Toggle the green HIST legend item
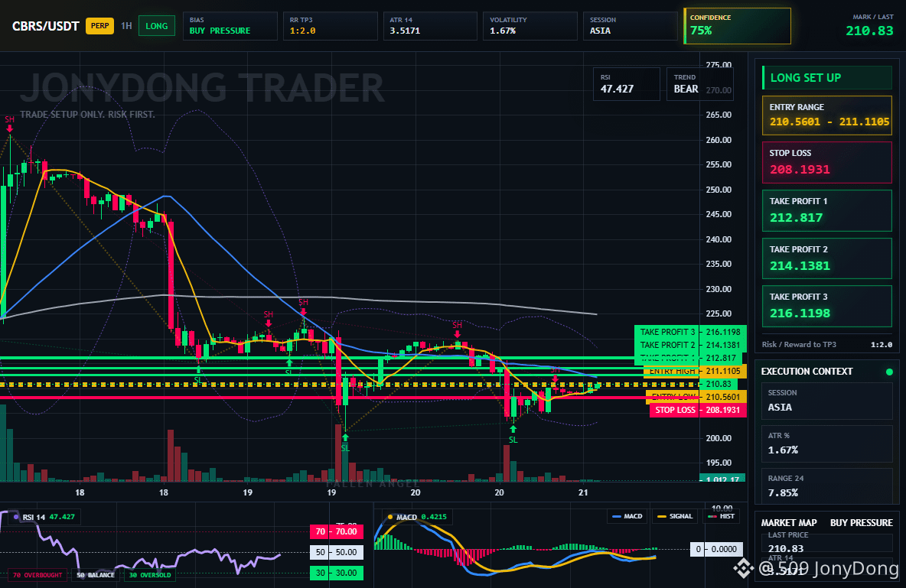This screenshot has width=906, height=588. [x=721, y=516]
